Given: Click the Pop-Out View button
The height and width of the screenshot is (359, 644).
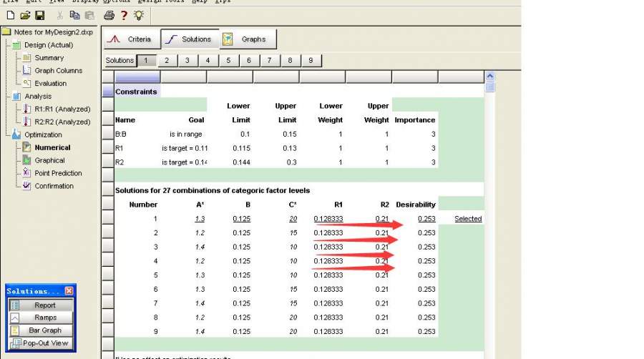Looking at the screenshot, I should (x=44, y=343).
